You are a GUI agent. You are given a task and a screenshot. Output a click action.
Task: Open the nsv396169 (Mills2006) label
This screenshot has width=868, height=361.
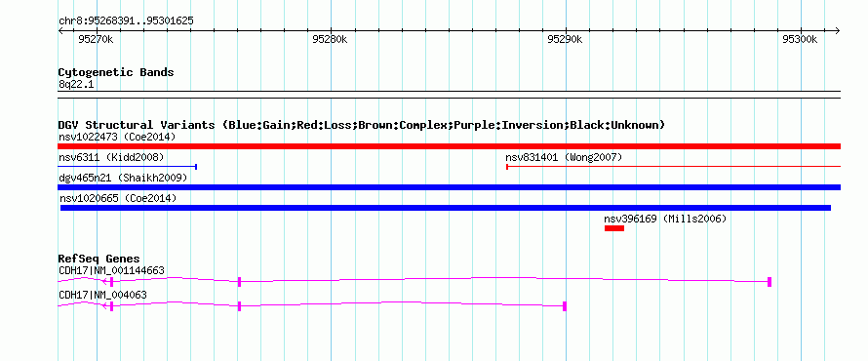(x=665, y=219)
